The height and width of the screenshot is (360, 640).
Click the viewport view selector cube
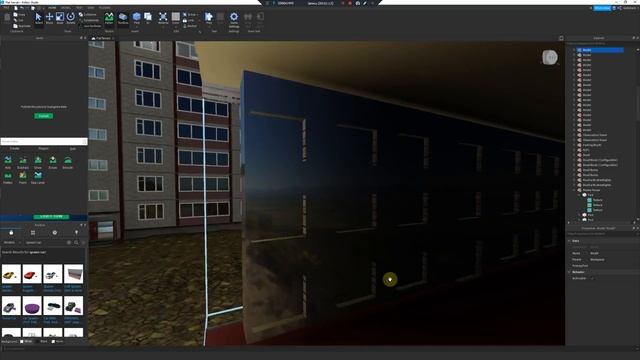coord(550,58)
